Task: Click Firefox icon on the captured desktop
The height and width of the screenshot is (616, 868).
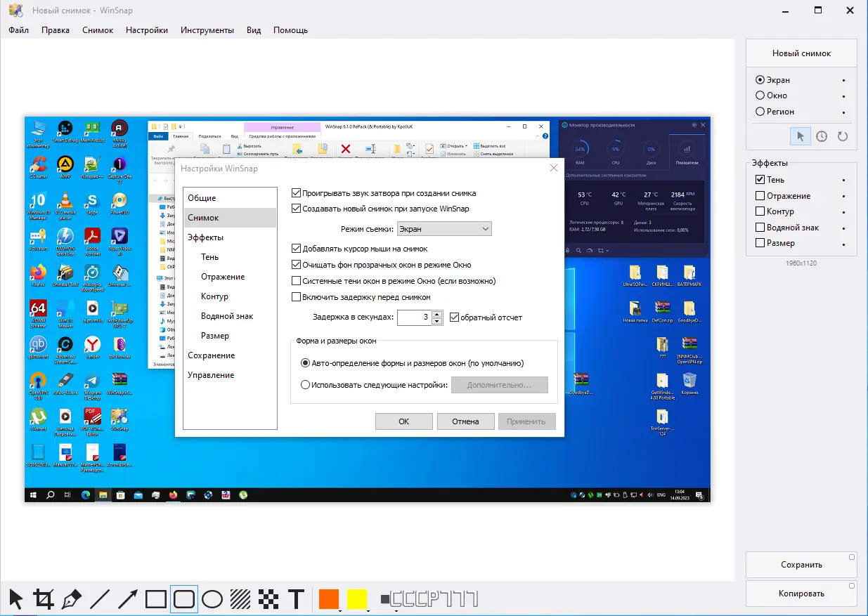Action: tap(38, 273)
